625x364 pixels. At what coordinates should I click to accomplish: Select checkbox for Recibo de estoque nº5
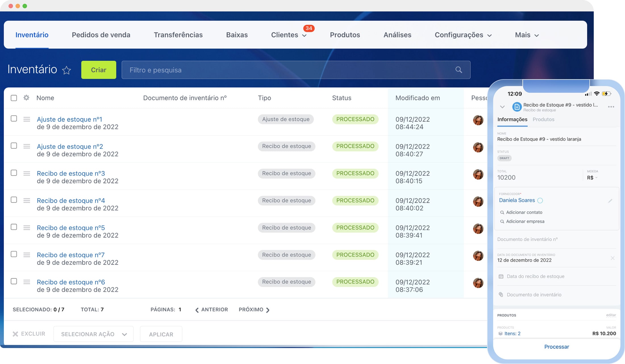pos(14,227)
